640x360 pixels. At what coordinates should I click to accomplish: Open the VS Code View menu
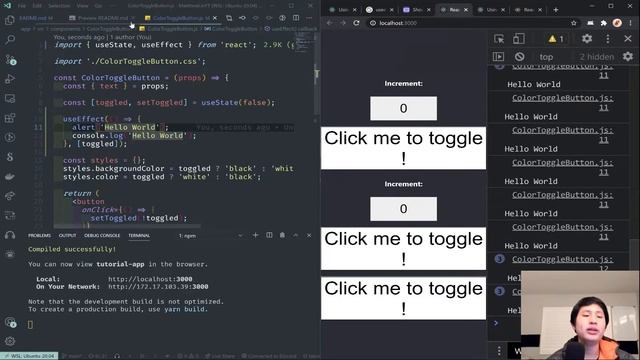82,6
